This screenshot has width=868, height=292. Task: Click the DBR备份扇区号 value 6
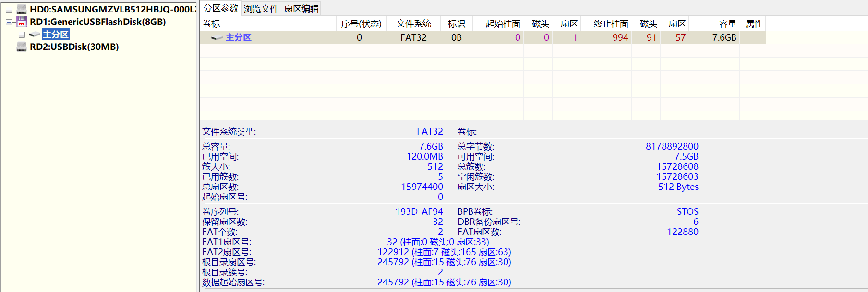696,222
